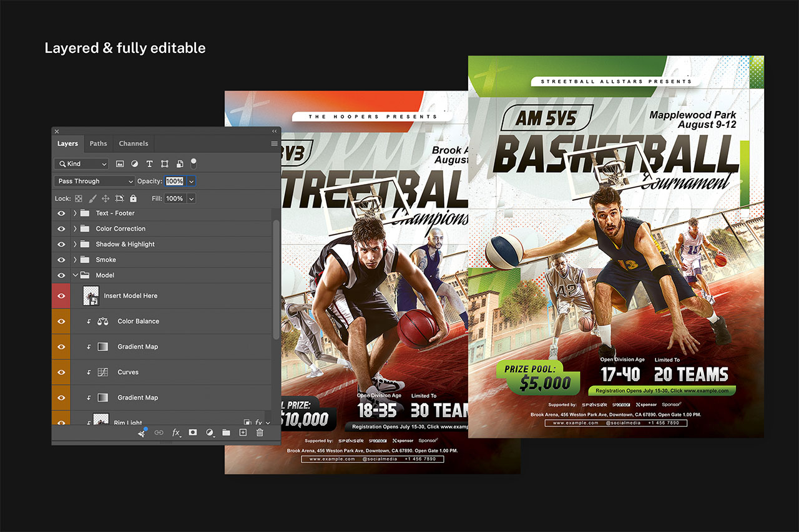Lock layer position with move icon
The width and height of the screenshot is (799, 532).
point(105,198)
